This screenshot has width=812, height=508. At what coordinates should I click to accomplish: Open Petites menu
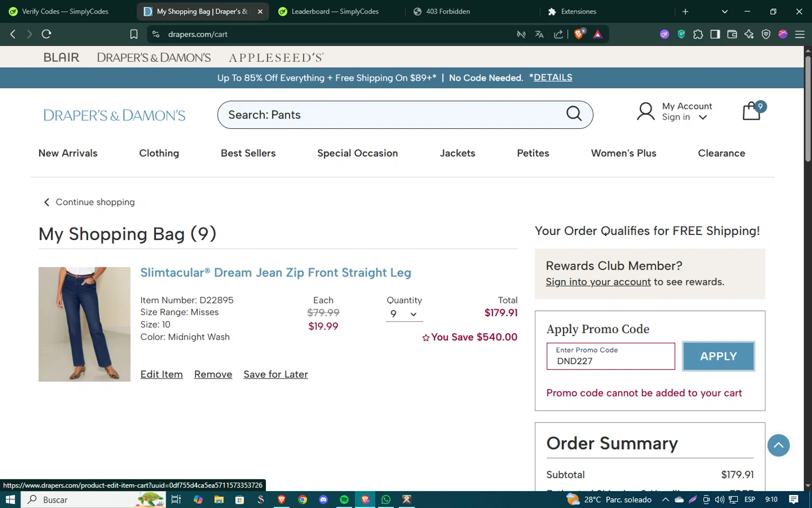[533, 153]
